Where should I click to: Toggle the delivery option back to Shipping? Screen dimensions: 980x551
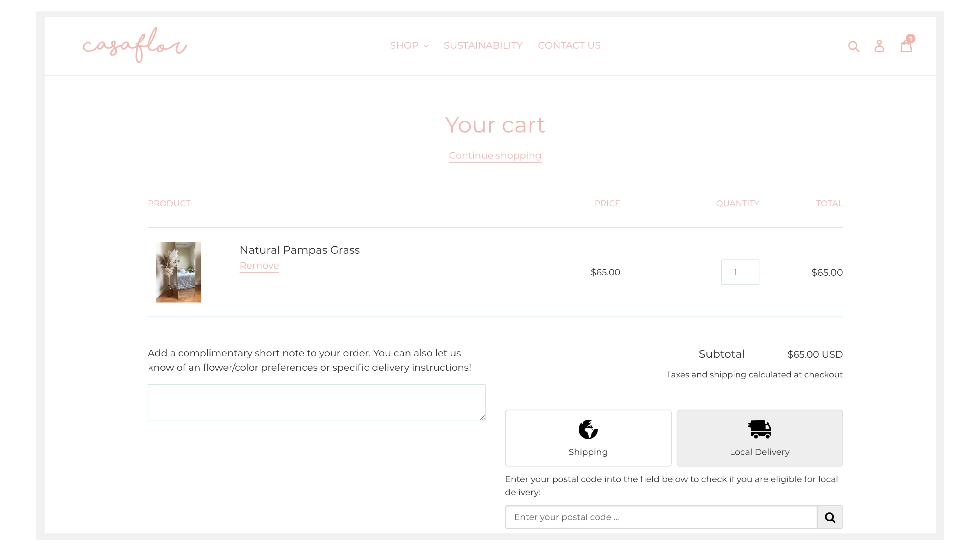coord(588,438)
